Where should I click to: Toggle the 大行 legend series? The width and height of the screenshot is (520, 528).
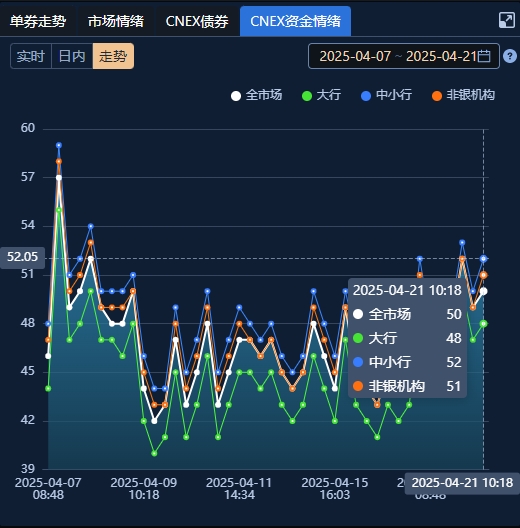[321, 95]
